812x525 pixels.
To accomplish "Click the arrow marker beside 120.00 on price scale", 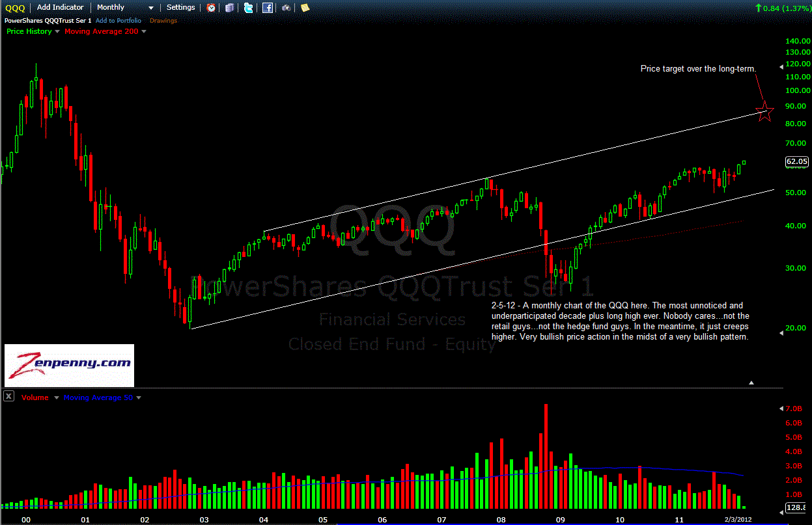I will pos(781,66).
